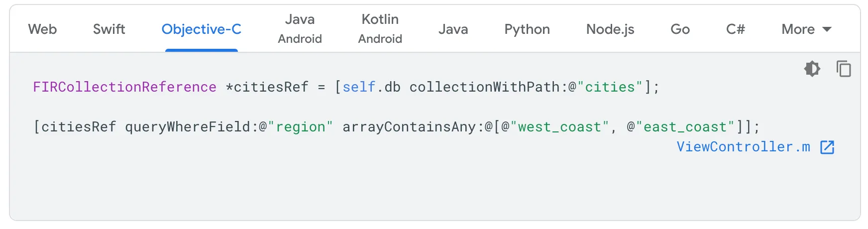Click the FIRCollectionReference type in code
Image resolution: width=868 pixels, height=229 pixels.
pos(124,87)
